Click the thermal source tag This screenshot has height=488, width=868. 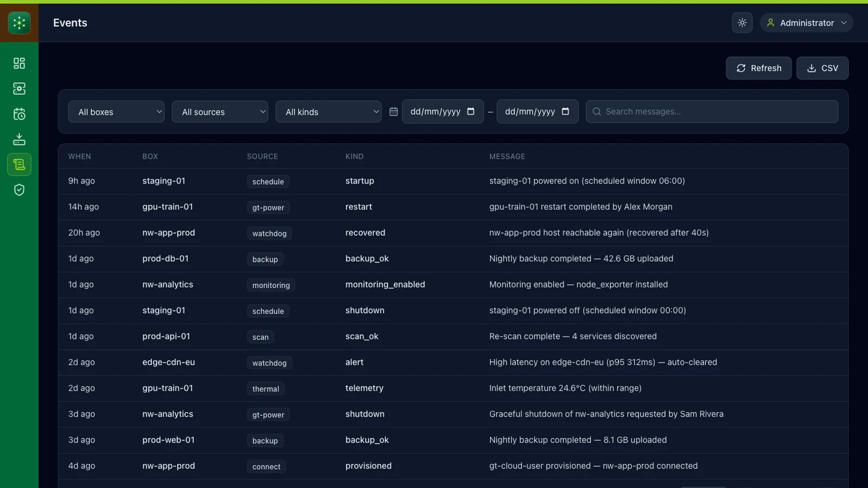(x=265, y=389)
